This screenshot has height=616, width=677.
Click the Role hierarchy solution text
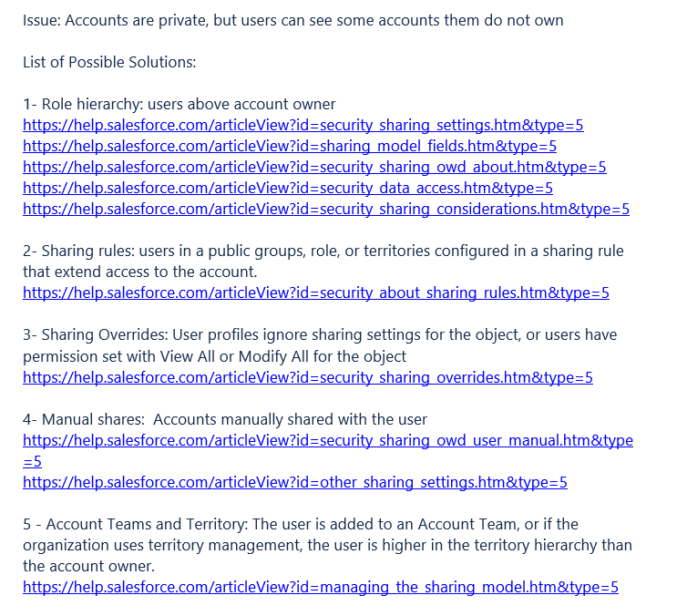(x=180, y=104)
